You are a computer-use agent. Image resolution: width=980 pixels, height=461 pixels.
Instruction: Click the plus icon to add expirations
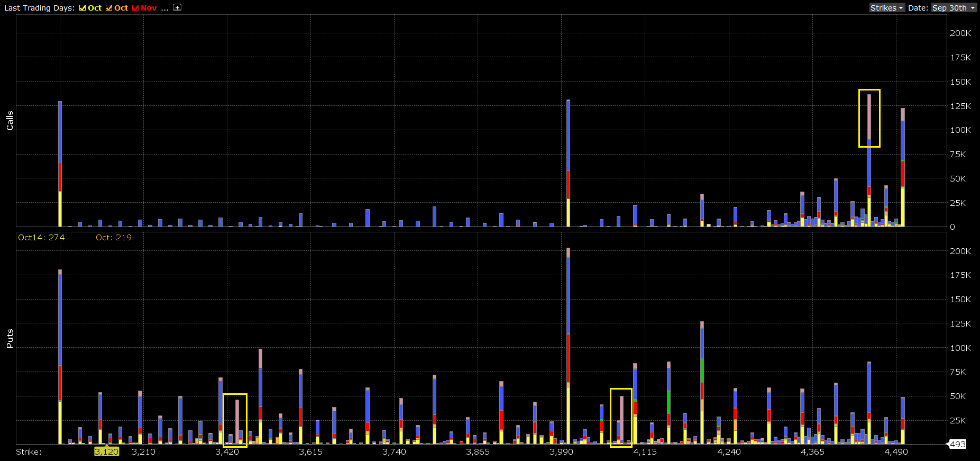(x=177, y=7)
